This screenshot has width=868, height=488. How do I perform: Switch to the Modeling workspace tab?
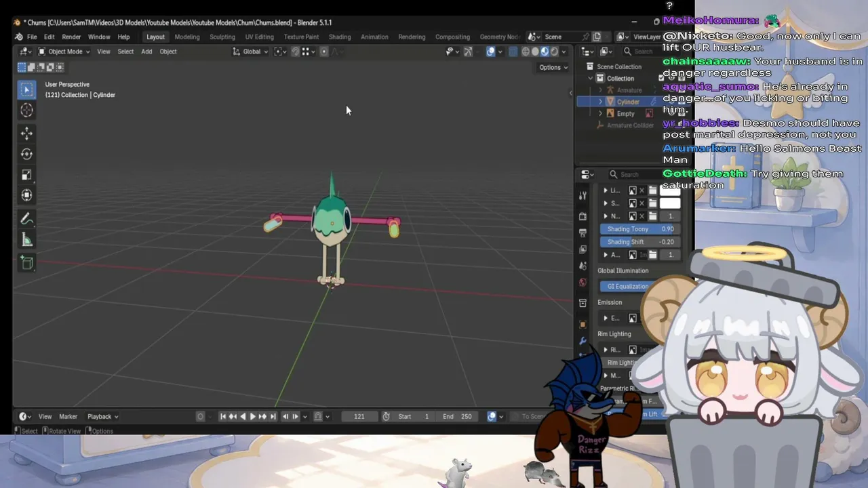pos(187,37)
